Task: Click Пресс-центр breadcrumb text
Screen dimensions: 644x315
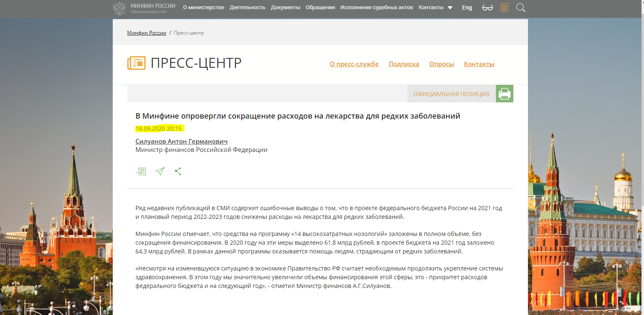Action: tap(188, 33)
